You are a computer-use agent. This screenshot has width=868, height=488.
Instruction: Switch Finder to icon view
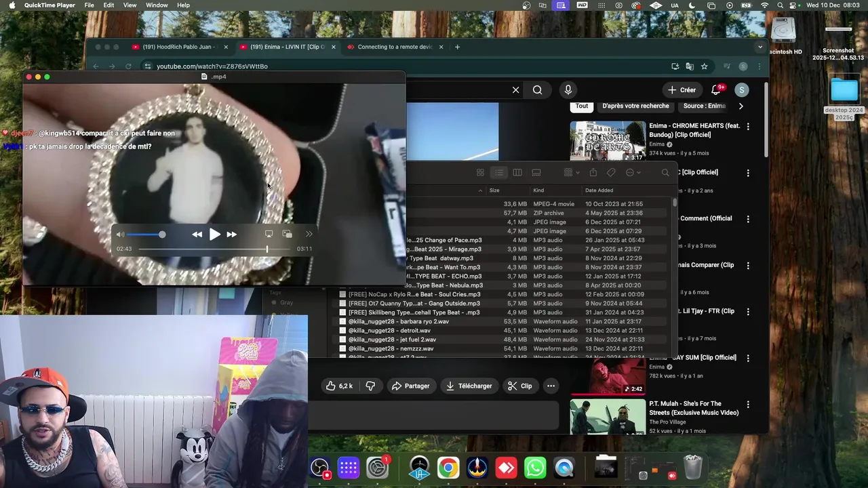480,173
